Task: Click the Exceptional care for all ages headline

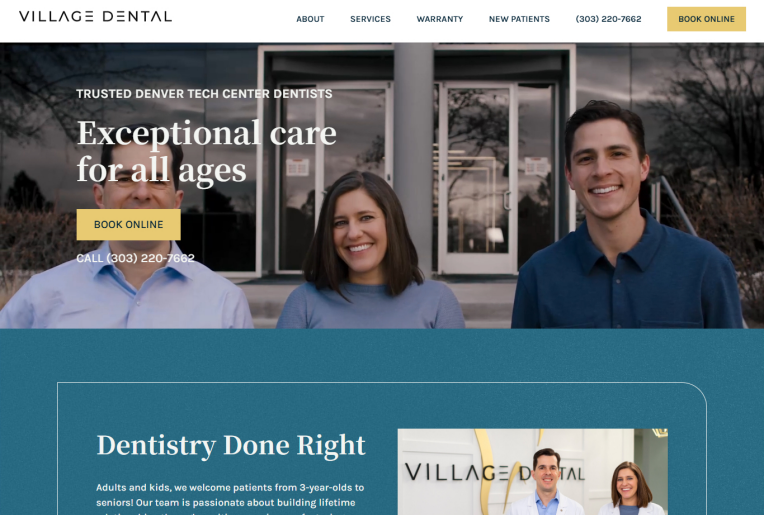Action: [x=207, y=152]
